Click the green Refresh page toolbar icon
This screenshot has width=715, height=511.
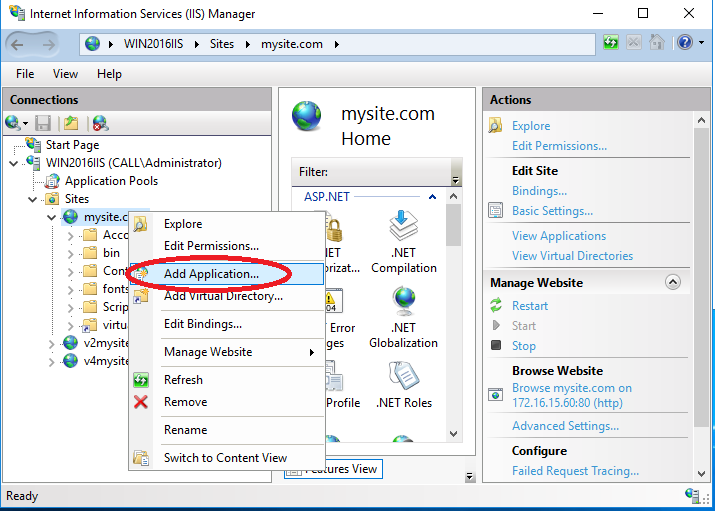(611, 43)
